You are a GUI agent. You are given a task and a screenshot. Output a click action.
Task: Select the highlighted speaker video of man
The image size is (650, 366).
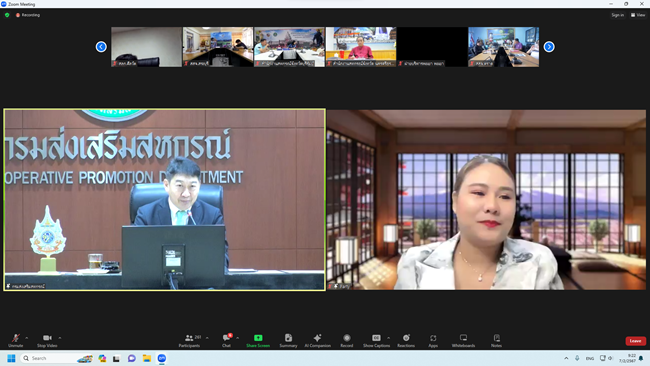click(165, 200)
